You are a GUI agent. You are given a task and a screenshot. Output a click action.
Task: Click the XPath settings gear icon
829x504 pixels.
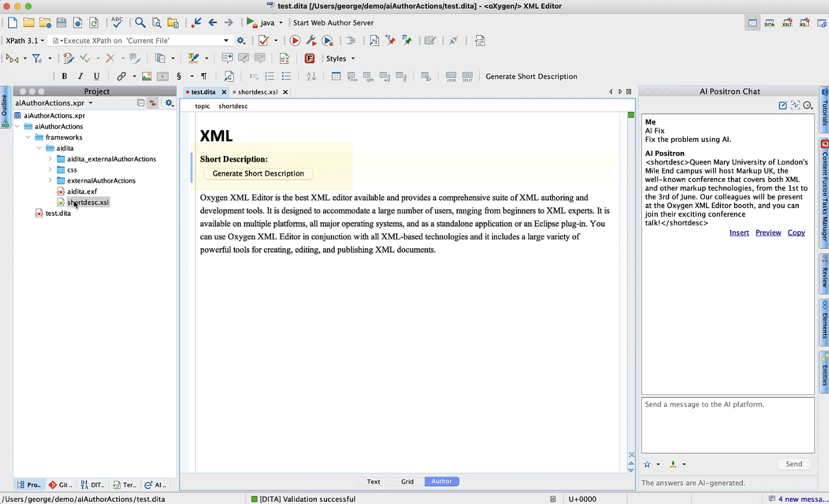click(x=241, y=40)
